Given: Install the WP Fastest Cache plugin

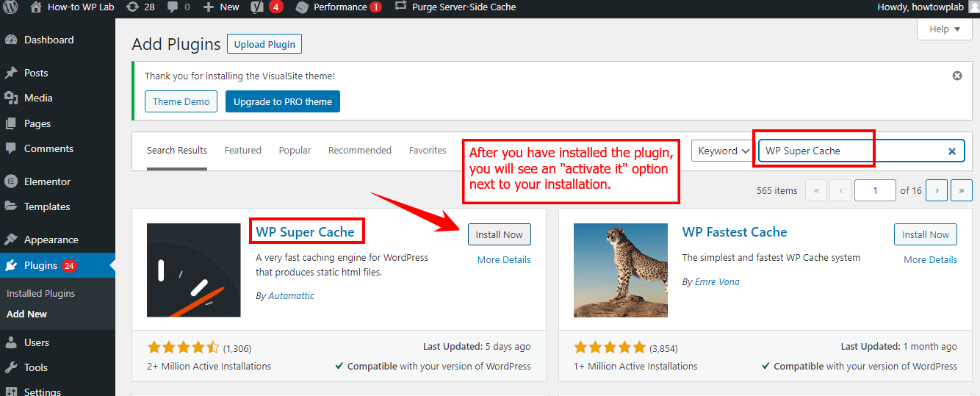Looking at the screenshot, I should (x=926, y=235).
